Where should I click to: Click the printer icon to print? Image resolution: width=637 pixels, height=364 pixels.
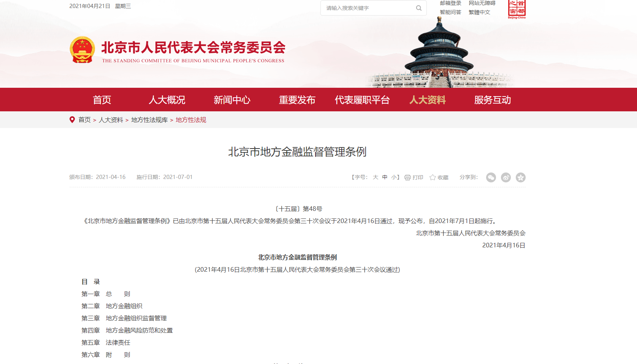click(407, 177)
